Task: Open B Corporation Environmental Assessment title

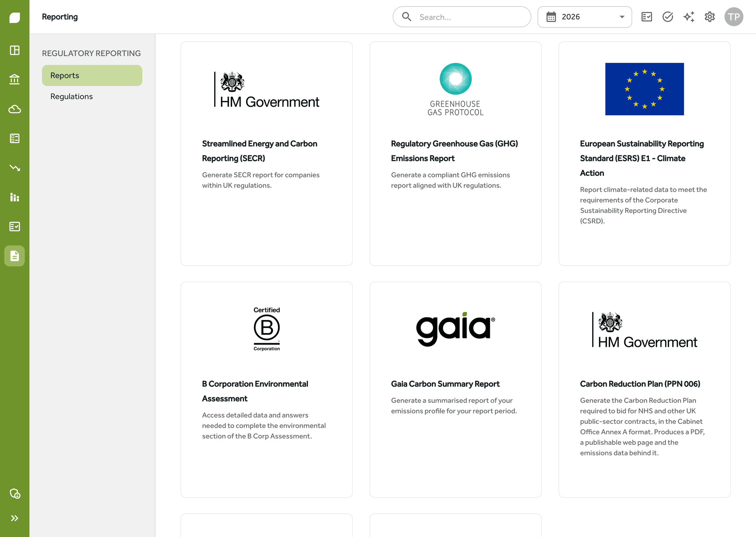Action: pyautogui.click(x=255, y=391)
